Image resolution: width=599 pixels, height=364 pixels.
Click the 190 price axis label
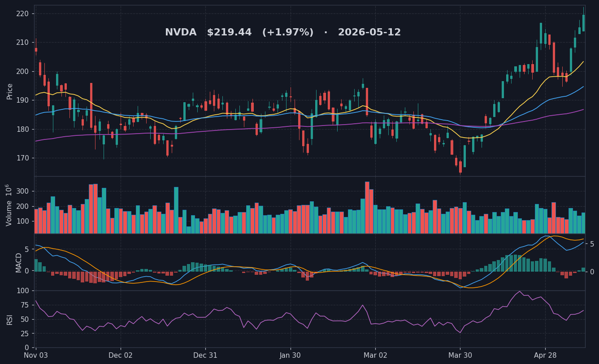click(x=22, y=100)
